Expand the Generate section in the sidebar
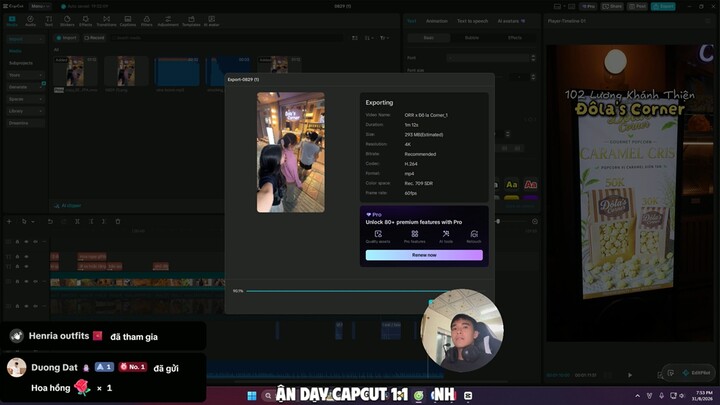Viewport: 720px width, 405px height. [26, 87]
